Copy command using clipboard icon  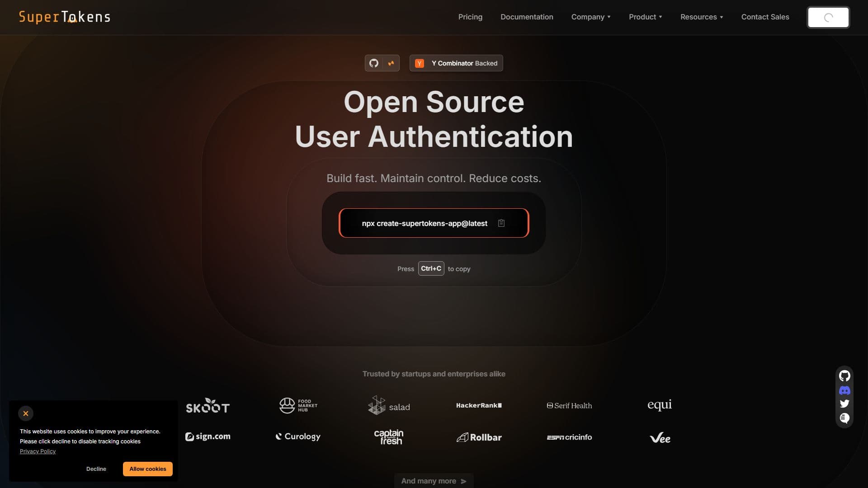501,223
